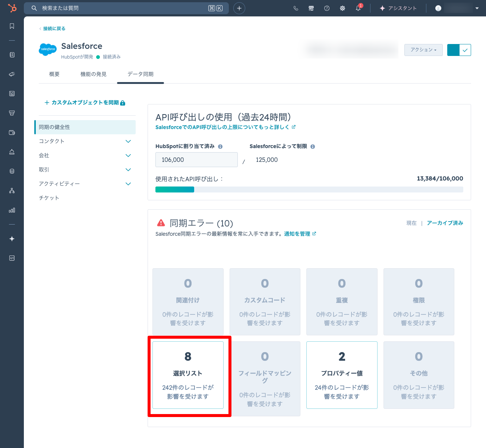Show 現在 sync errors
486x448 pixels.
coord(411,223)
